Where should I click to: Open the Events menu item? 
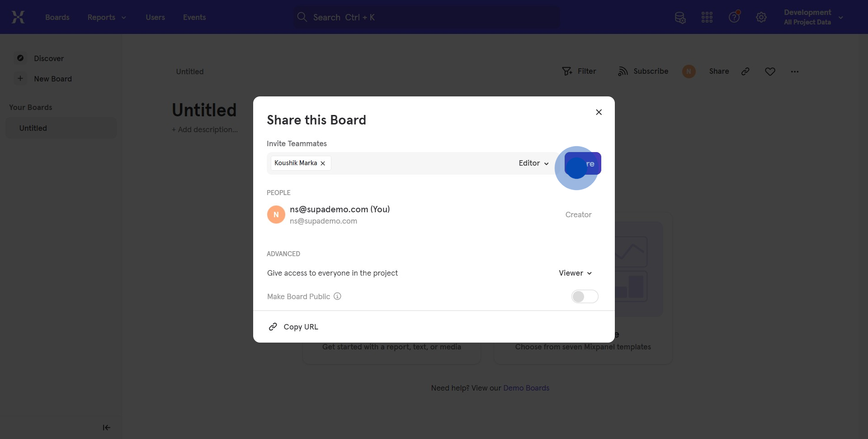pyautogui.click(x=194, y=17)
